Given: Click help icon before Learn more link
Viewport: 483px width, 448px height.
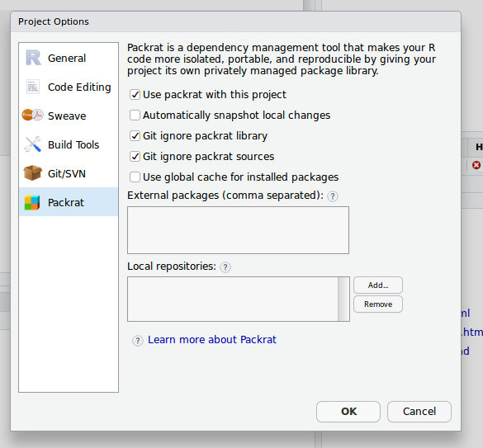Looking at the screenshot, I should coord(138,341).
